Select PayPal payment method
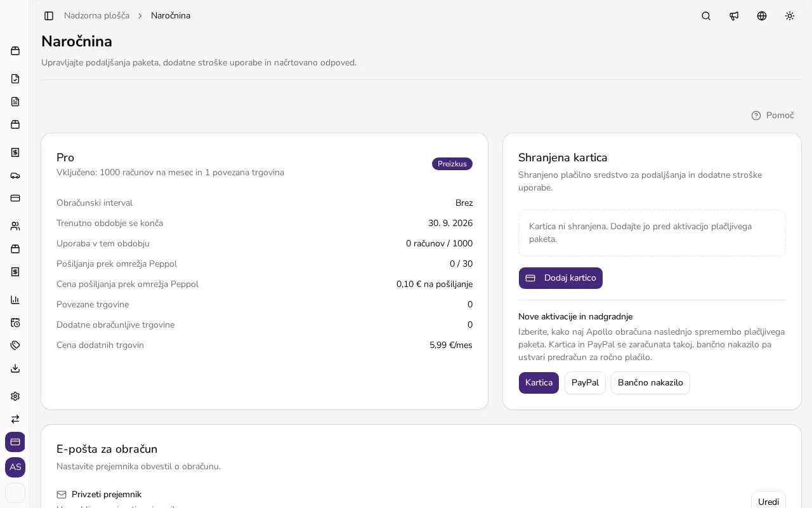This screenshot has height=508, width=812. click(585, 383)
